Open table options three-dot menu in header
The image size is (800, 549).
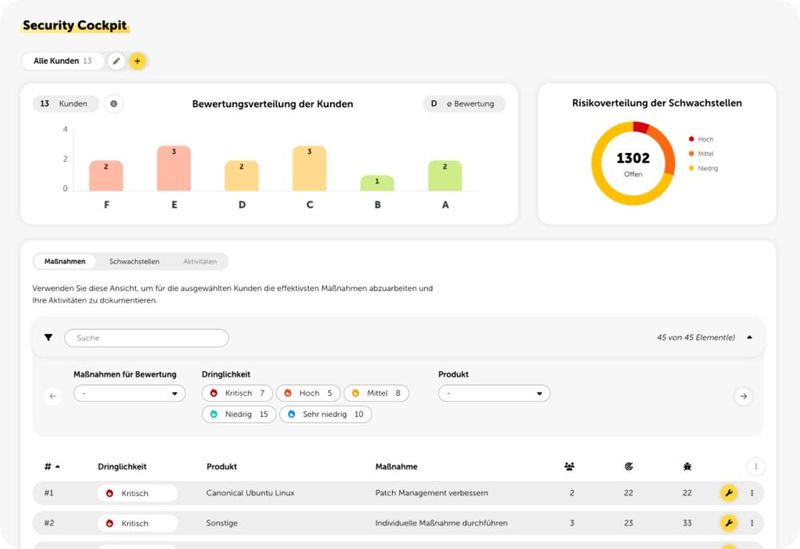point(756,466)
